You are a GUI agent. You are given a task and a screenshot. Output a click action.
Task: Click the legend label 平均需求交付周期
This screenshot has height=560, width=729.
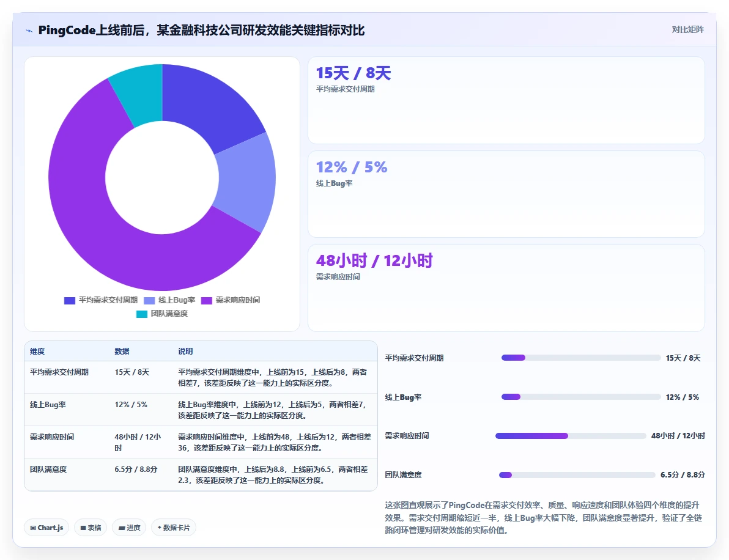pyautogui.click(x=108, y=300)
